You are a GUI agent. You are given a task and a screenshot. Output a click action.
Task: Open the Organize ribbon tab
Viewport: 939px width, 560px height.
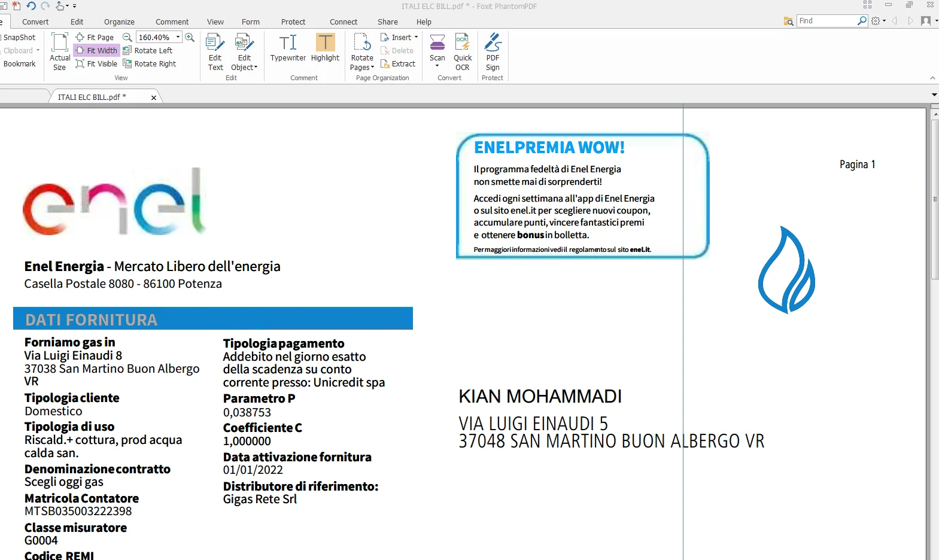point(119,22)
